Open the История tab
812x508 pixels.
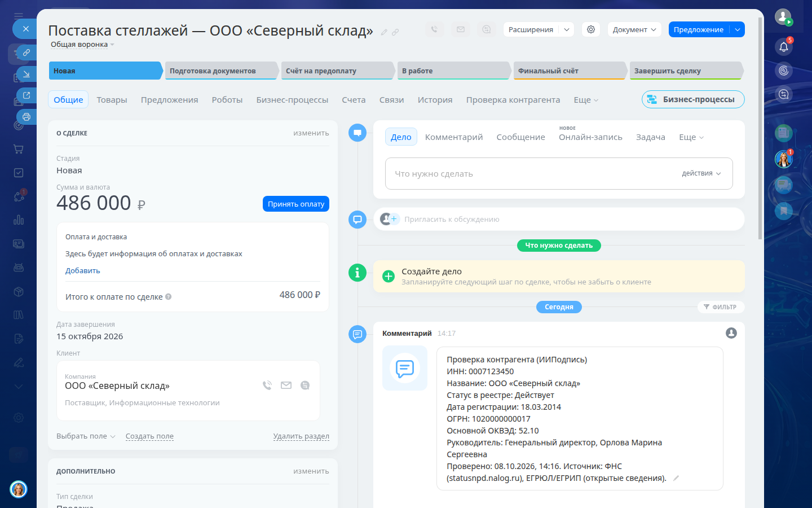pos(435,100)
